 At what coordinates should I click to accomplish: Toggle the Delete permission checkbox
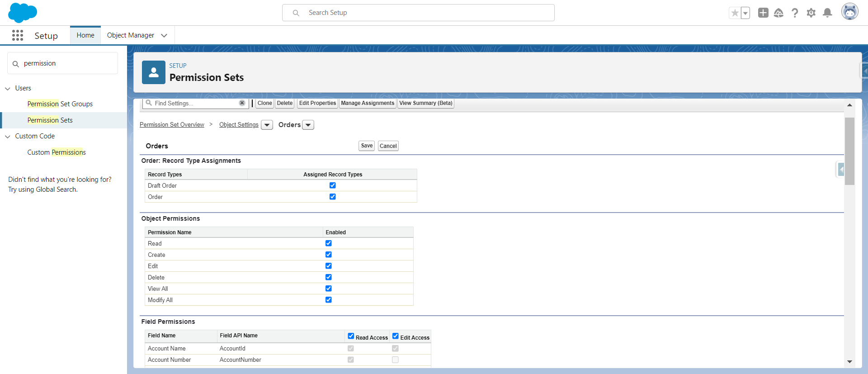point(329,277)
